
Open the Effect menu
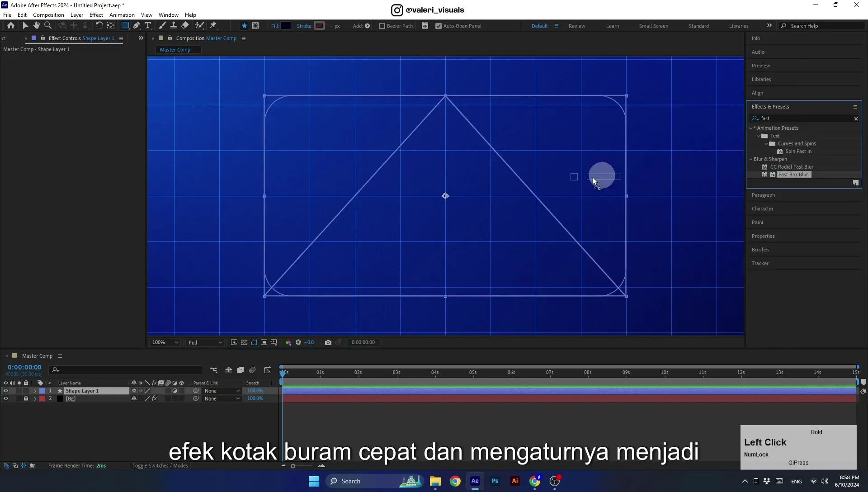click(96, 15)
